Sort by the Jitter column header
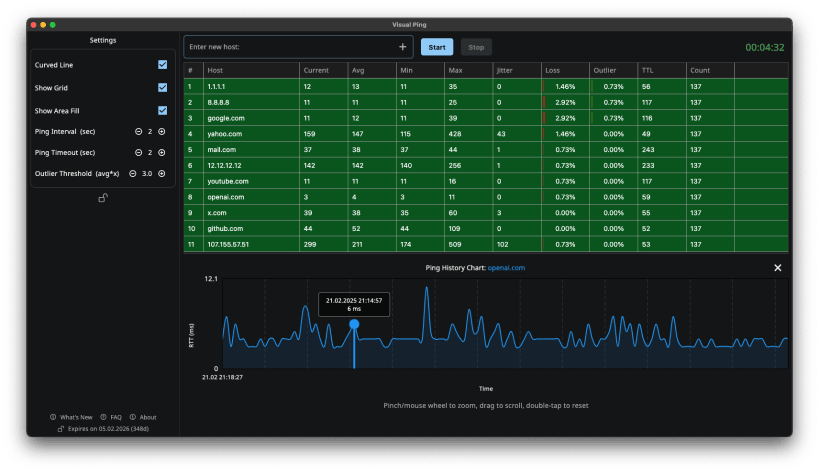This screenshot has width=819, height=472. 517,70
